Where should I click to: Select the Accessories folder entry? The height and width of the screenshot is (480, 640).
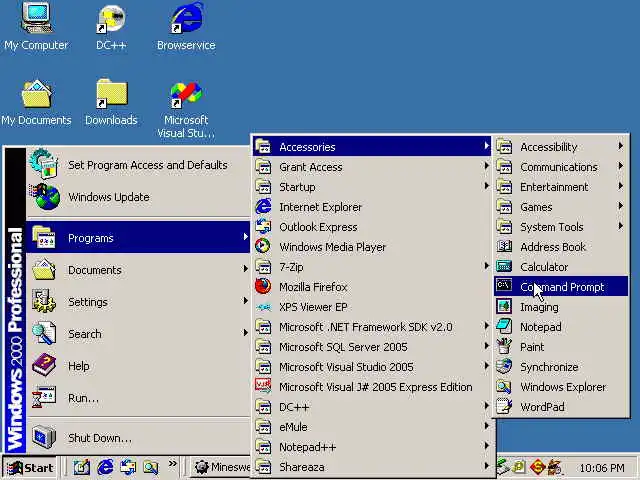372,147
